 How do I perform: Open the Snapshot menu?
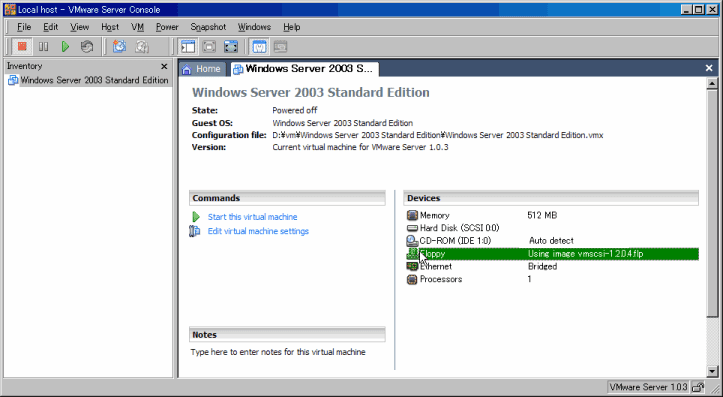point(208,27)
